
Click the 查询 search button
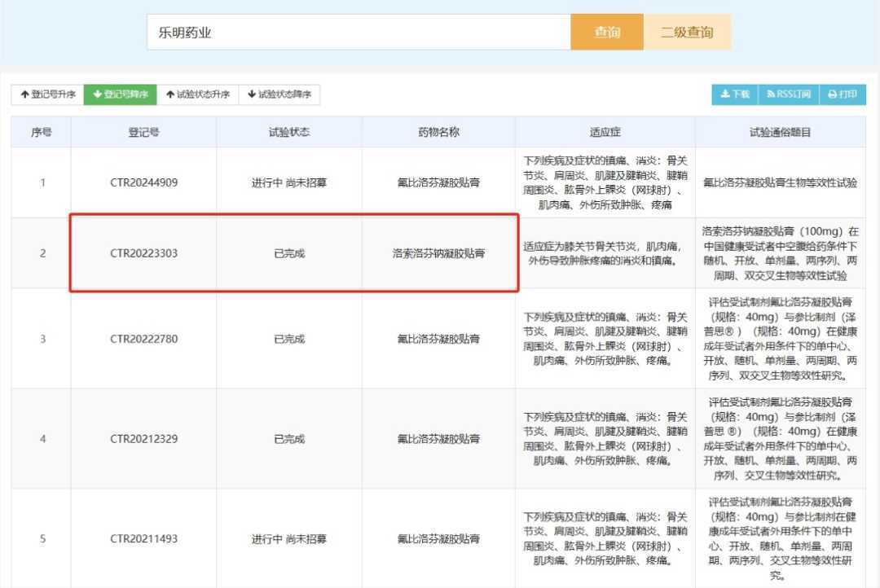tap(607, 33)
